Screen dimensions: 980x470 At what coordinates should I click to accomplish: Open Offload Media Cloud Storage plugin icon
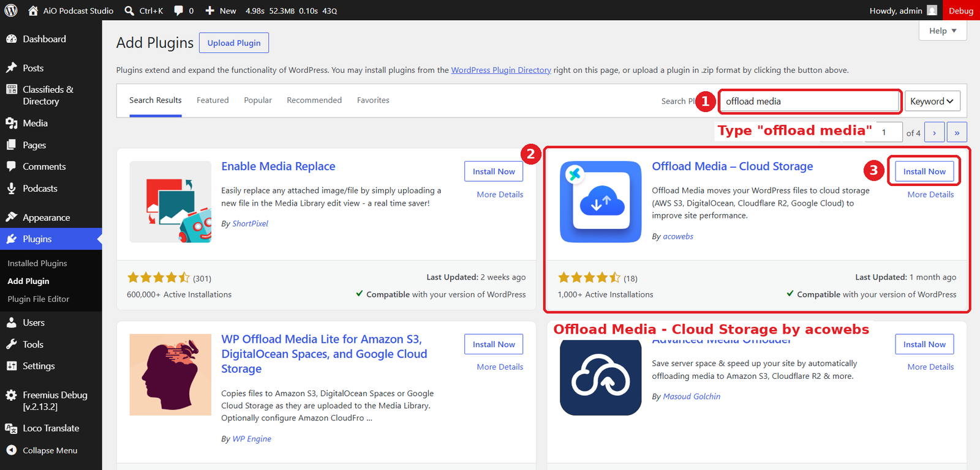coord(601,202)
